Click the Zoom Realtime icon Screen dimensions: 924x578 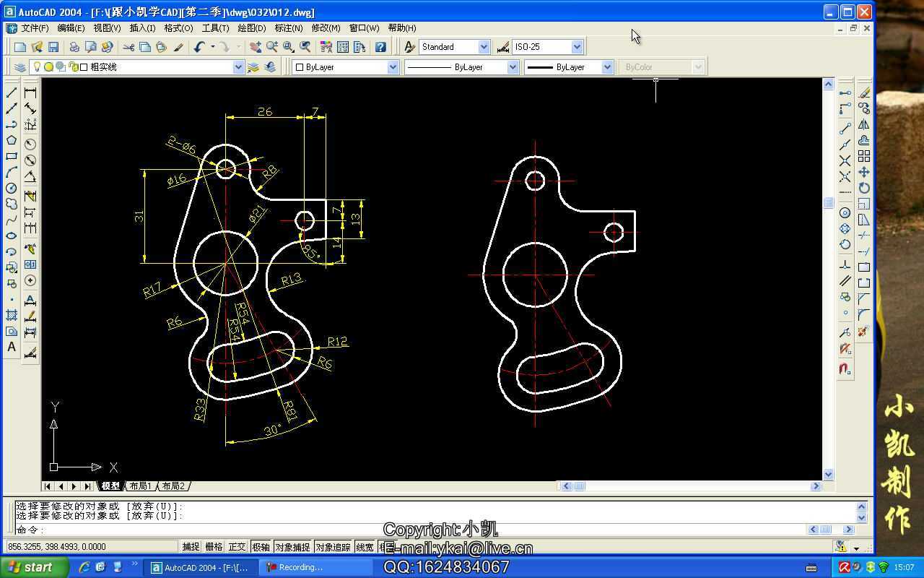(271, 47)
